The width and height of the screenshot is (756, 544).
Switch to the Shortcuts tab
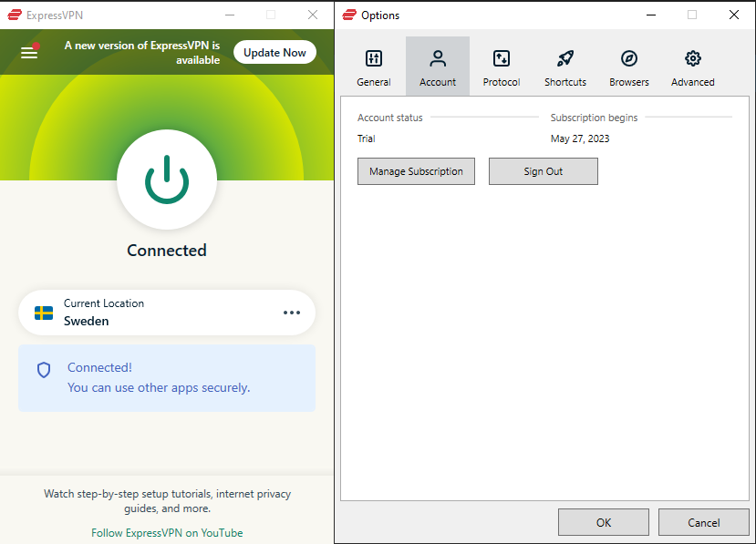point(565,67)
